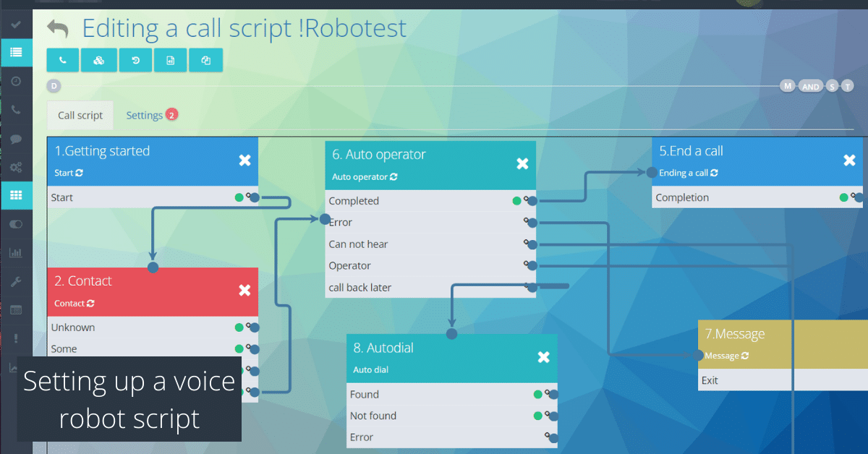Image resolution: width=868 pixels, height=454 pixels.
Task: Close the 6. Auto operator block
Action: [x=522, y=164]
